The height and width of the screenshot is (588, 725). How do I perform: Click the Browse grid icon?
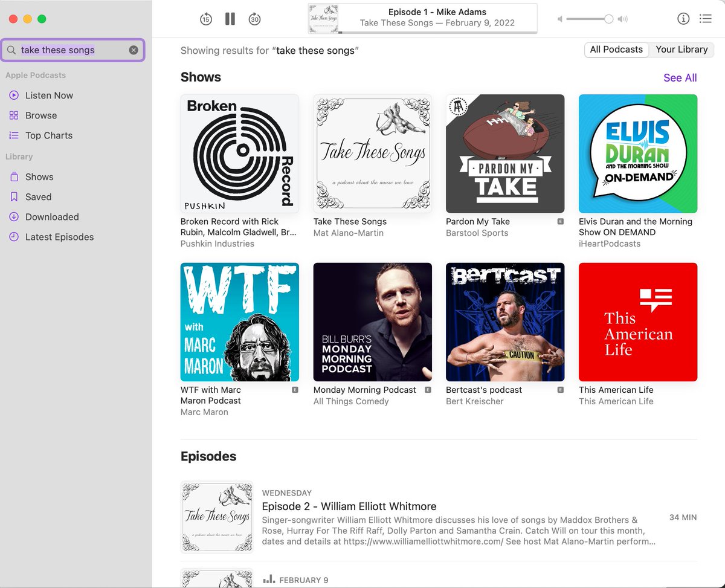pos(14,115)
